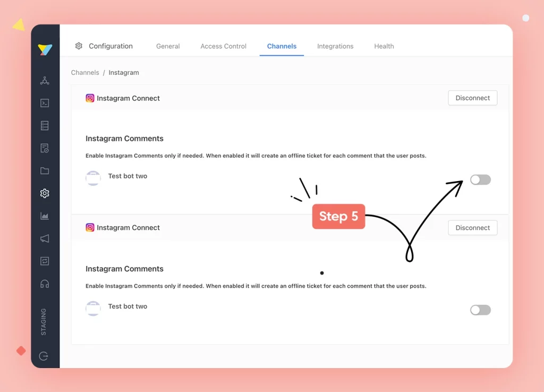Click second Instagram Comments heading

point(124,269)
